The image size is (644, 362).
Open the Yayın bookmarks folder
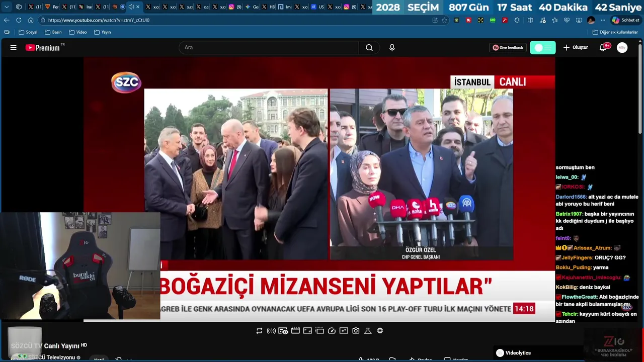click(x=103, y=32)
